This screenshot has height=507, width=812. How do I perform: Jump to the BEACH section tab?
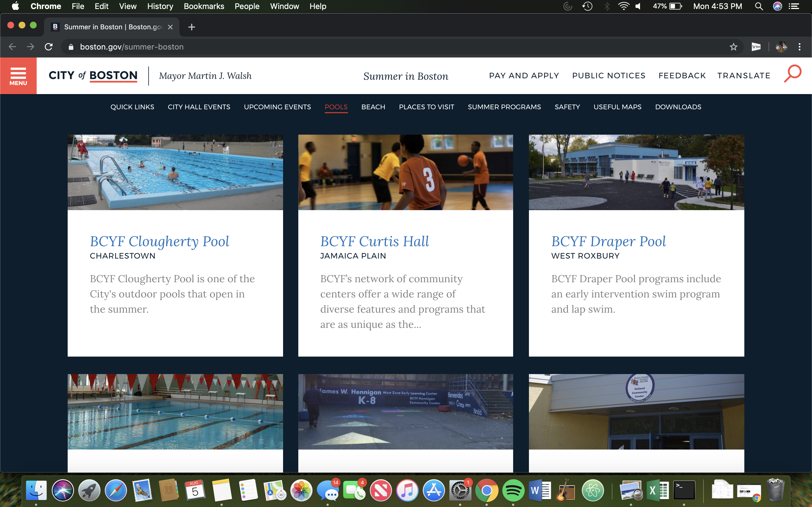[373, 107]
